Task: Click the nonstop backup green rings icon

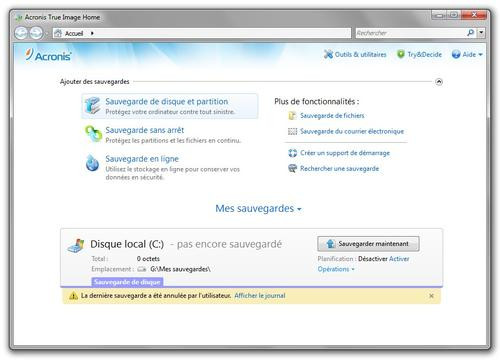Action: point(93,133)
